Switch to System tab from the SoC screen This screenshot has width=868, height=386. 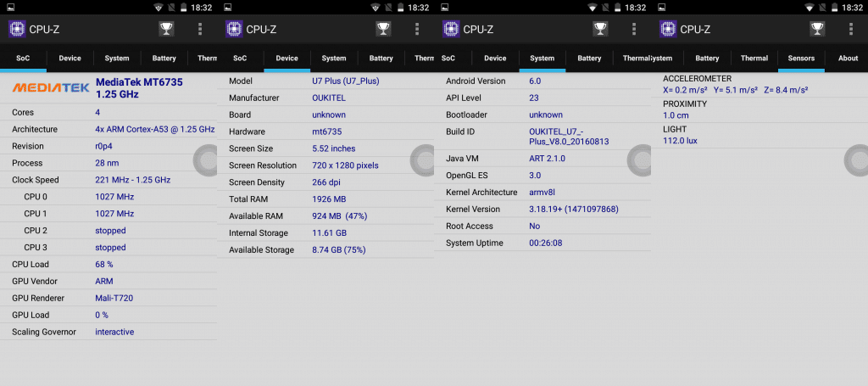117,59
